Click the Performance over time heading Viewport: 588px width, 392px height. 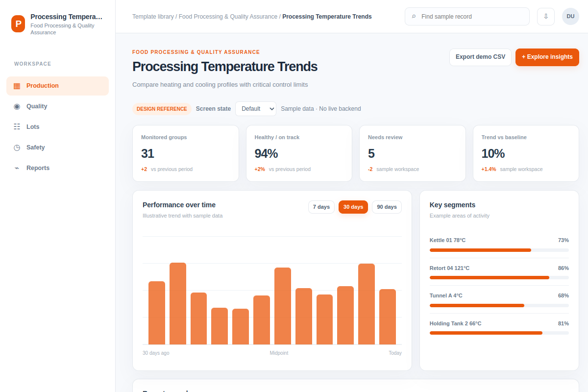tap(179, 205)
